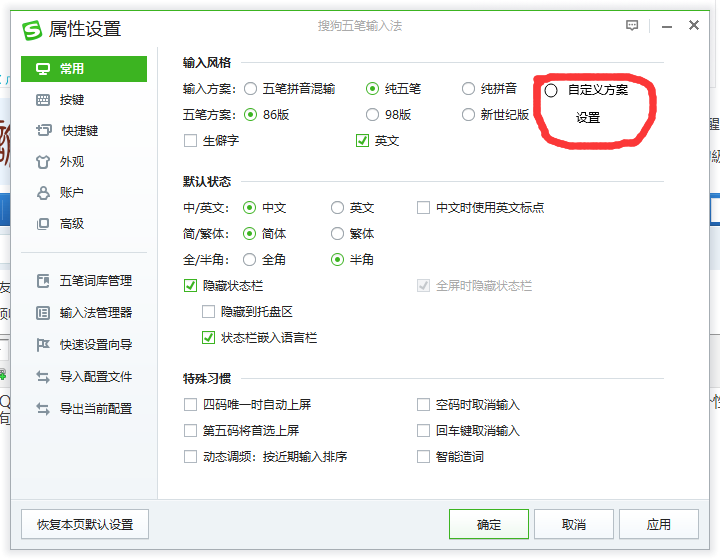Click the square icon beside 高级
This screenshot has width=720, height=560.
coord(43,224)
